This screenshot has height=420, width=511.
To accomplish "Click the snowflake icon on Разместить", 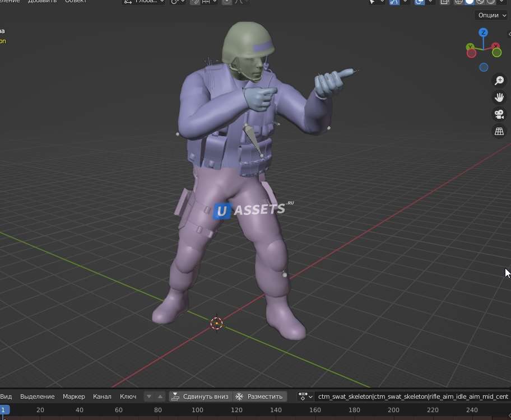I will [239, 396].
